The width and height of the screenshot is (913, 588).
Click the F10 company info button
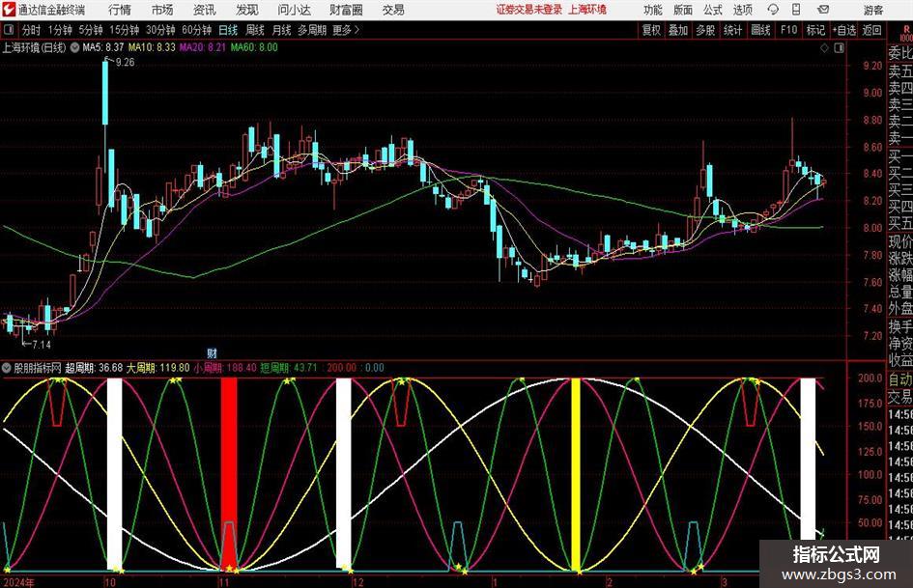pyautogui.click(x=788, y=30)
